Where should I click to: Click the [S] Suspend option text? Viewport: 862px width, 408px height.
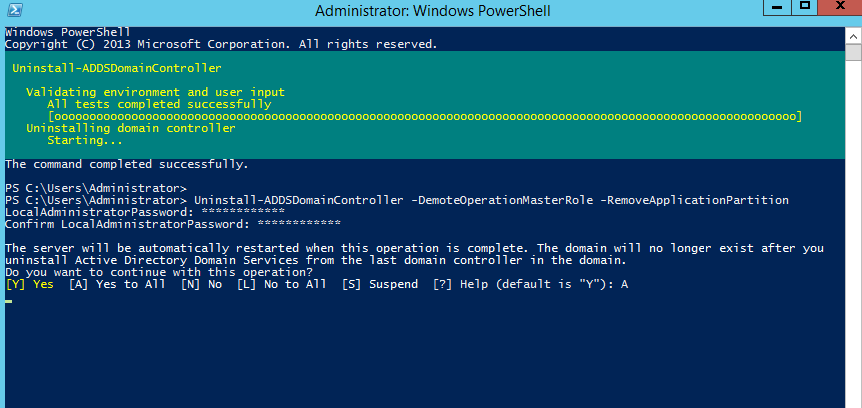pos(379,284)
